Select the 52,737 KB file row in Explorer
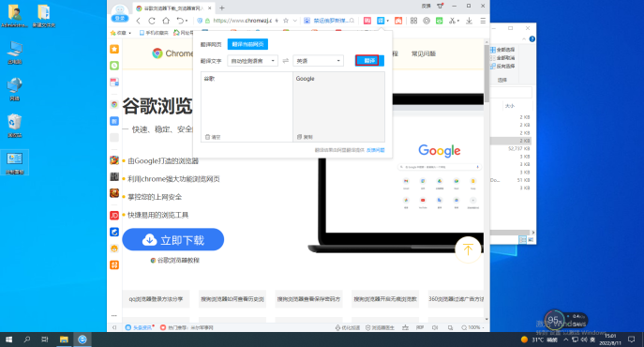This screenshot has width=644, height=347. coord(511,148)
